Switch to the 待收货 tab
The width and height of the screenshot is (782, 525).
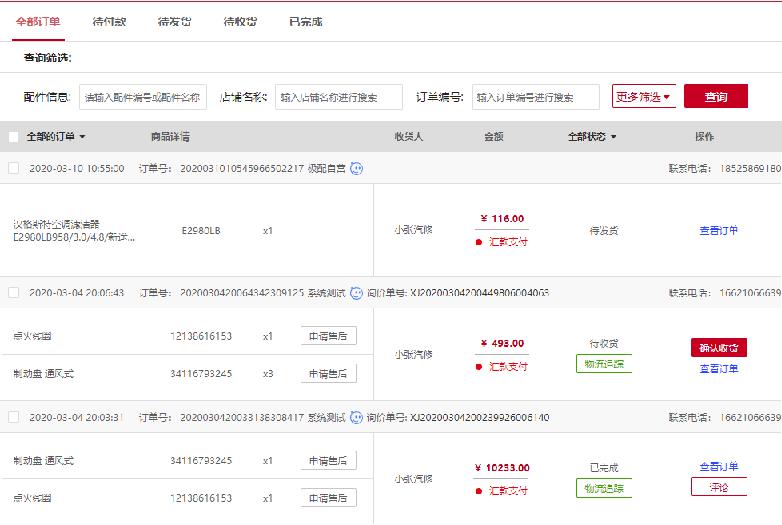pos(240,22)
